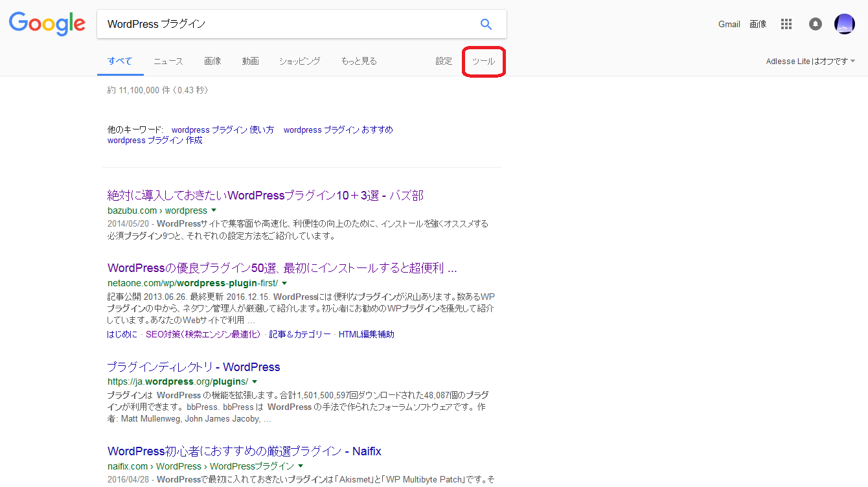Image resolution: width=868 pixels, height=487 pixels.
Task: Open dropdown arrow next to naifix.com URL
Action: coord(301,466)
